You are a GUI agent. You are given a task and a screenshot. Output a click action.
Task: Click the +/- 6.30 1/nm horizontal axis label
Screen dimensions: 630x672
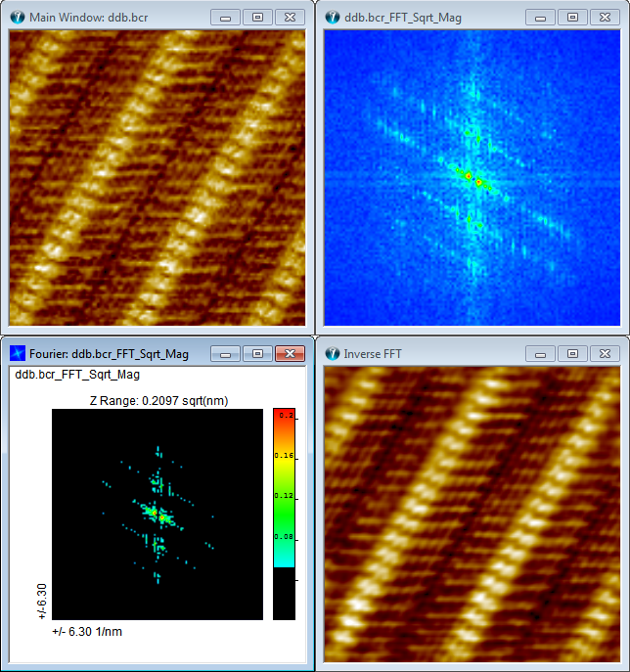pyautogui.click(x=87, y=632)
